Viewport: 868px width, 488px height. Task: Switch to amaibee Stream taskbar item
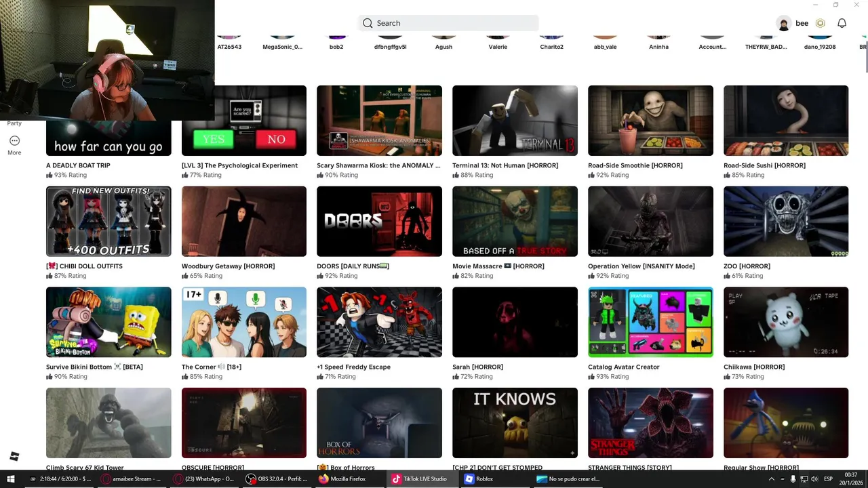[x=131, y=479]
